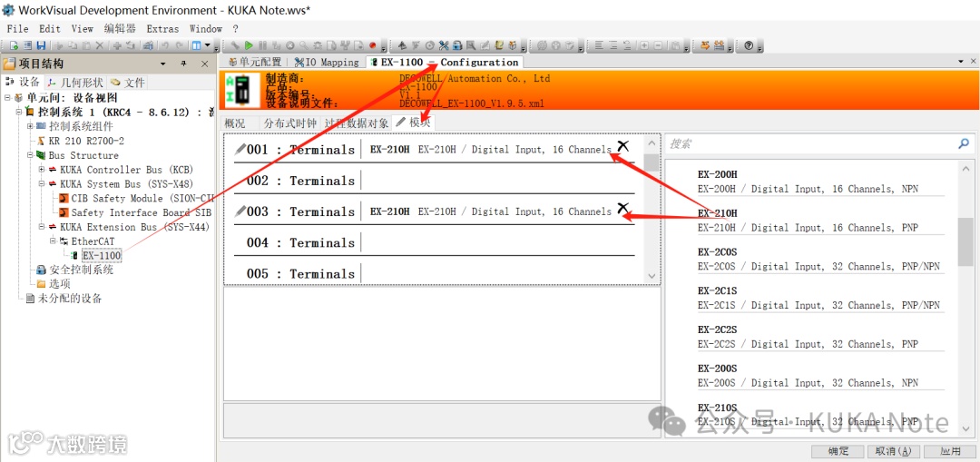Viewport: 980px width, 462px height.
Task: Click the blue window layout toolbar icon
Action: (x=196, y=45)
